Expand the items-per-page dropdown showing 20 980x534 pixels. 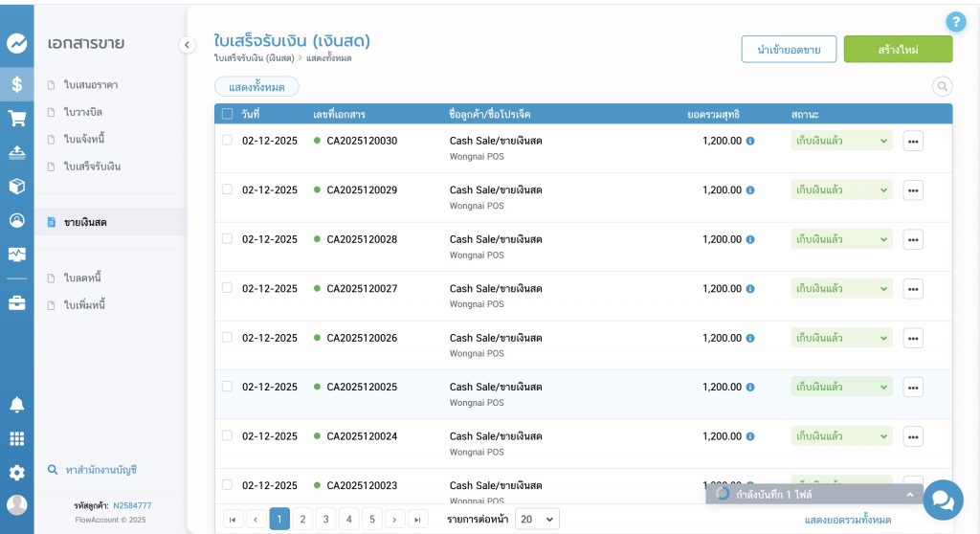(537, 519)
